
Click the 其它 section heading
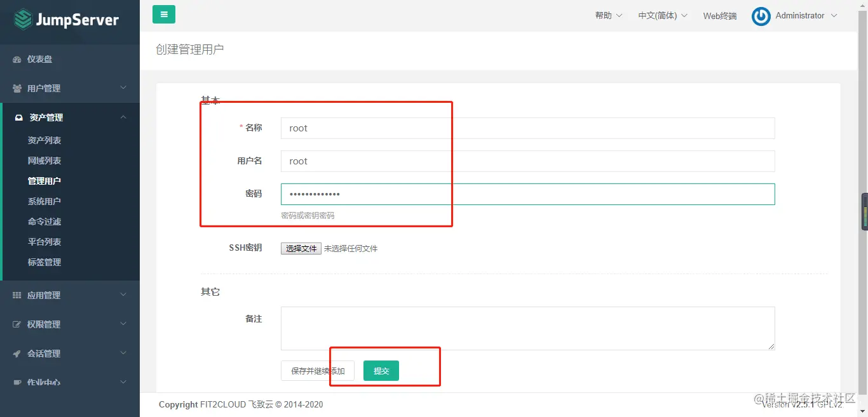point(210,292)
